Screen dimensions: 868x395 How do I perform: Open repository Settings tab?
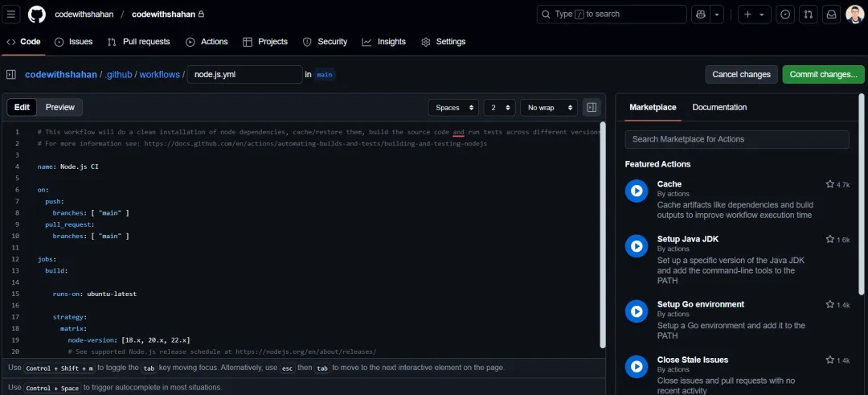pos(444,42)
